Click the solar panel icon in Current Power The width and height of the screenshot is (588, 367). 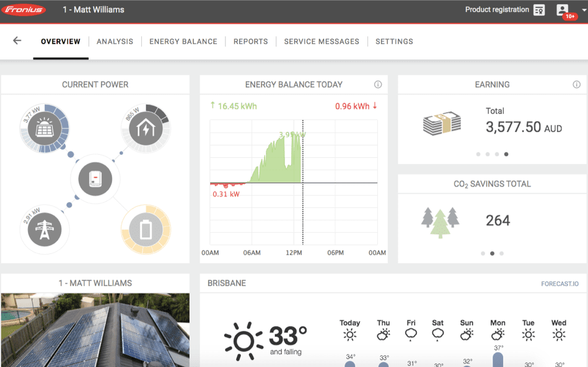click(x=45, y=129)
